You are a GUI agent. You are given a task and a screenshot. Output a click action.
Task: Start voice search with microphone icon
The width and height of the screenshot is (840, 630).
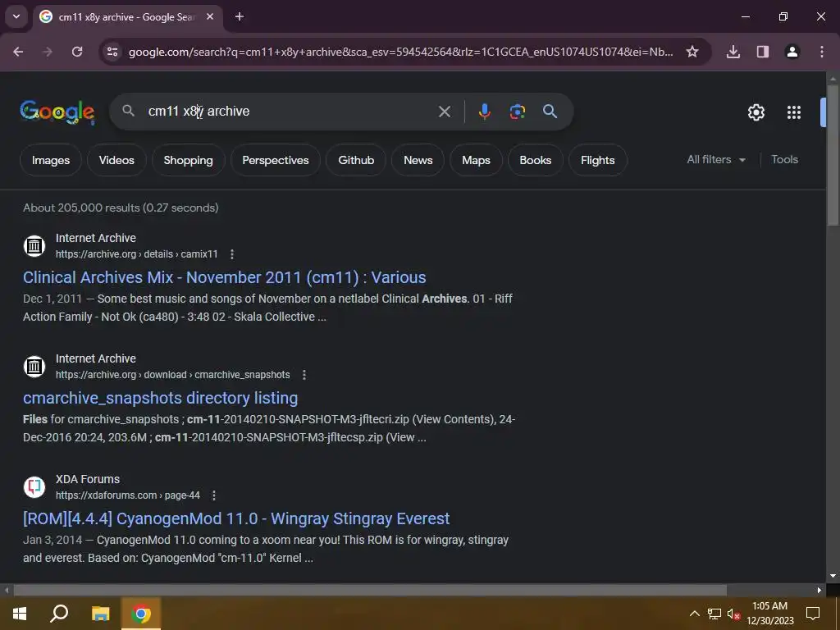pyautogui.click(x=484, y=112)
